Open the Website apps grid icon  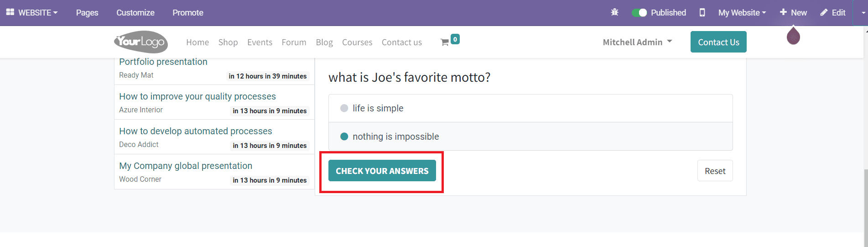point(10,12)
